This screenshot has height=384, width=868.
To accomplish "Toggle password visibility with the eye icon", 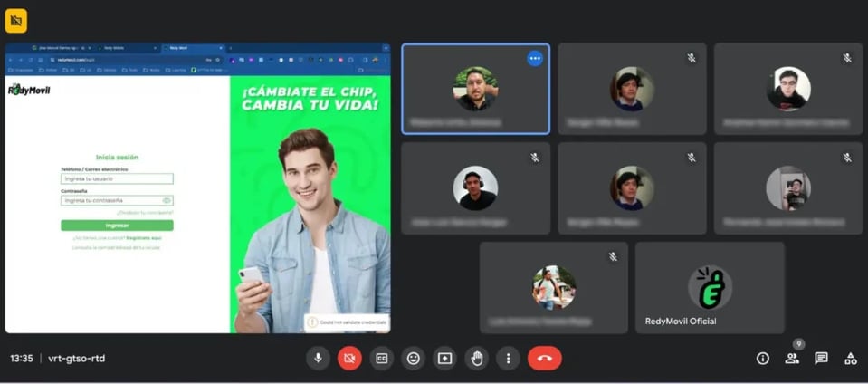I will 167,200.
